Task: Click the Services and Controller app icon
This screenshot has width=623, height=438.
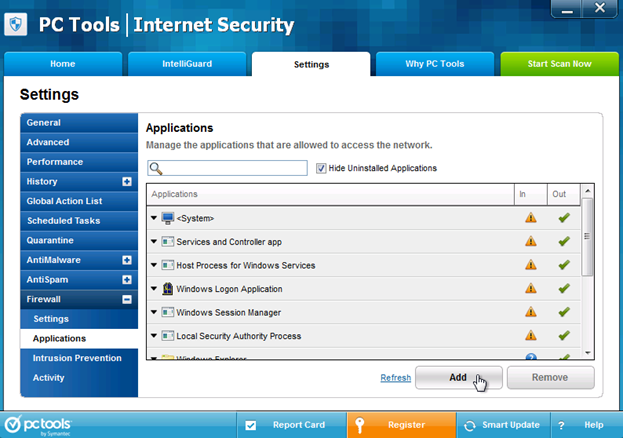Action: coord(168,242)
